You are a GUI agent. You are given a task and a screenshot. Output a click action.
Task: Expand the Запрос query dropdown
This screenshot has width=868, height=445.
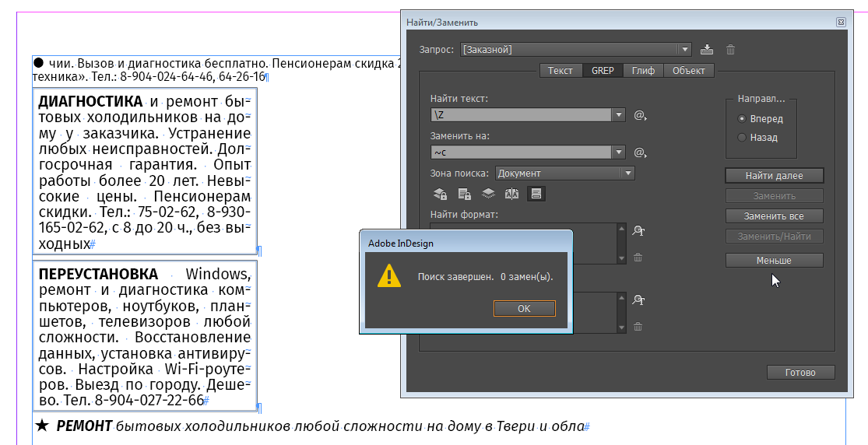[684, 50]
